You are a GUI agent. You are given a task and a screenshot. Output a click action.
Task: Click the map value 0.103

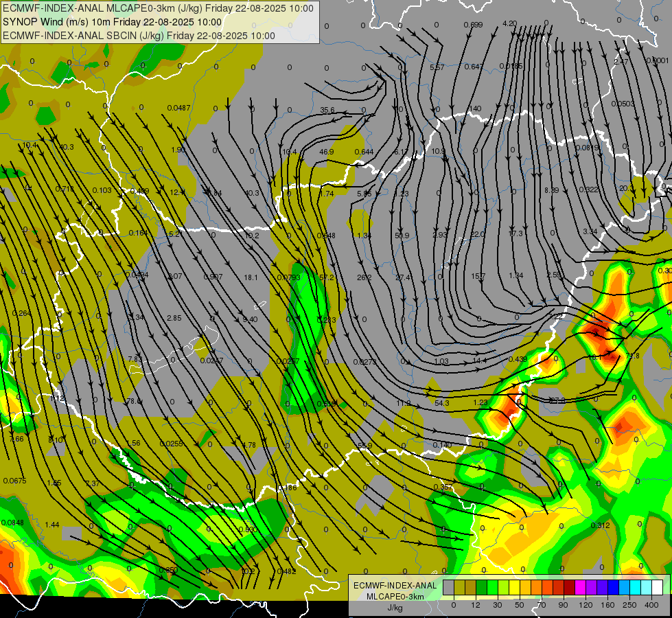pyautogui.click(x=102, y=190)
